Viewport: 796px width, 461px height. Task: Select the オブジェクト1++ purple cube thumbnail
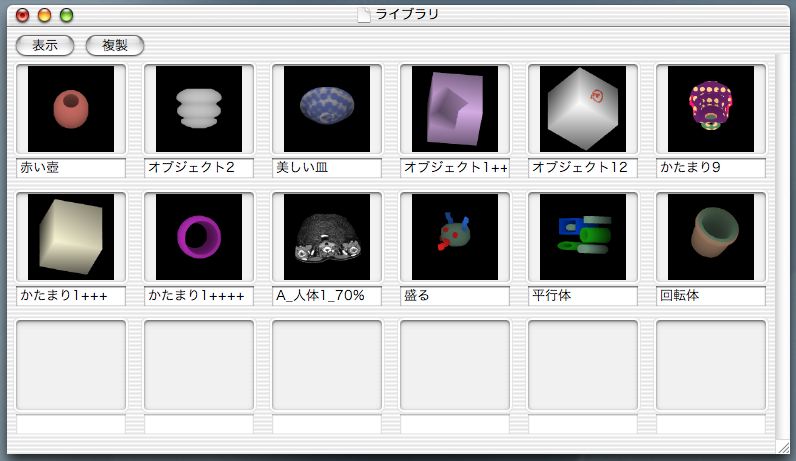(455, 109)
